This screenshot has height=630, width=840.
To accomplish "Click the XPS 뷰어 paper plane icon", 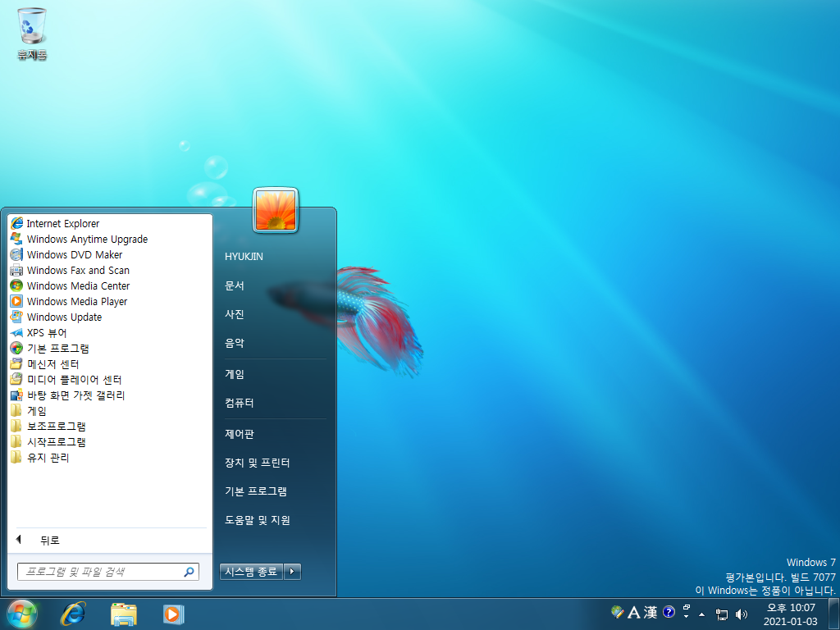I will (16, 333).
